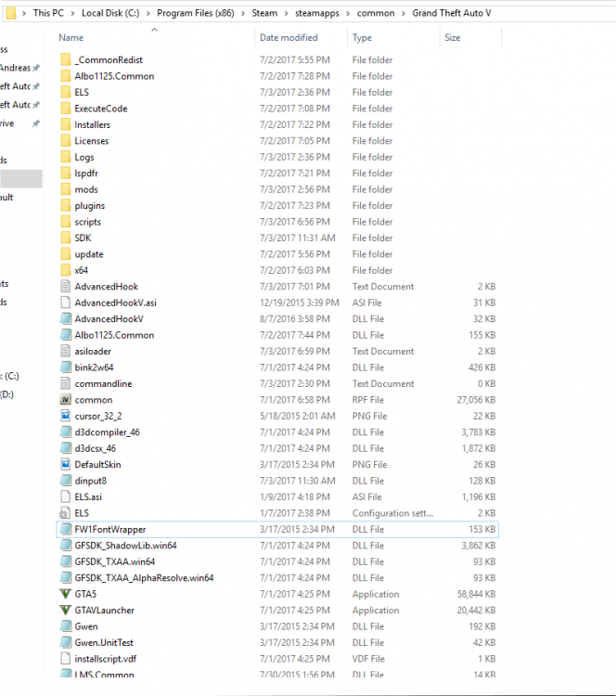Go to Program Files (x86) breadcrumb
The height and width of the screenshot is (696, 616).
pos(195,13)
